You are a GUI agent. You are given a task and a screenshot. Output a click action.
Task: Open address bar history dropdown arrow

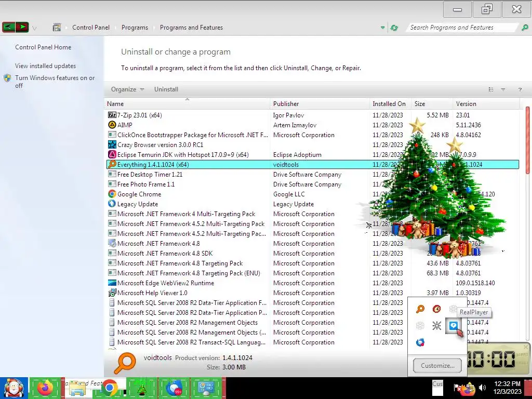383,28
